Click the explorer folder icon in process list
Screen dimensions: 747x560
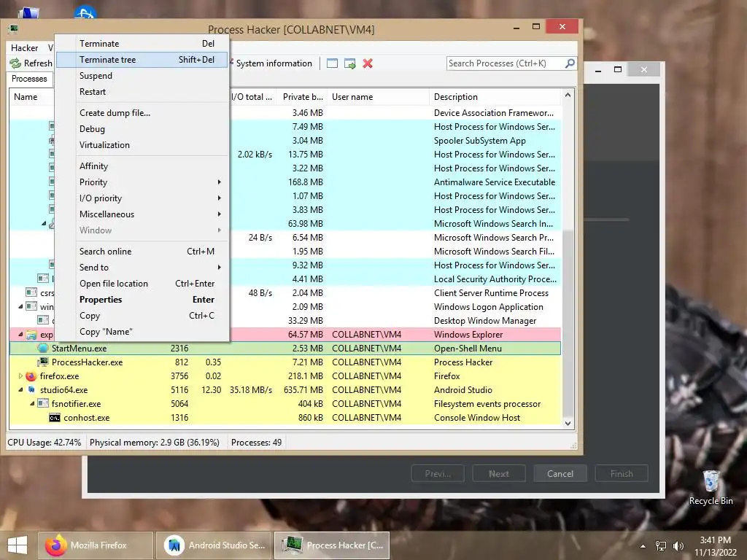31,335
